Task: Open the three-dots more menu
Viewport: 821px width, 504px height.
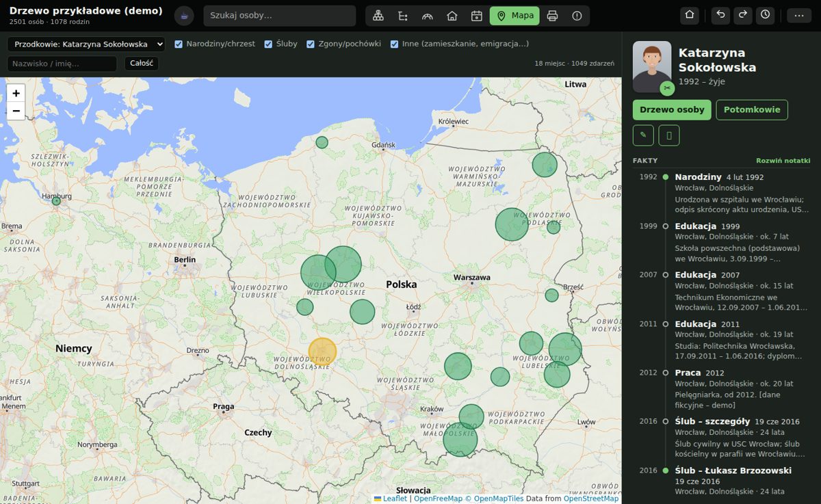Action: coord(799,16)
